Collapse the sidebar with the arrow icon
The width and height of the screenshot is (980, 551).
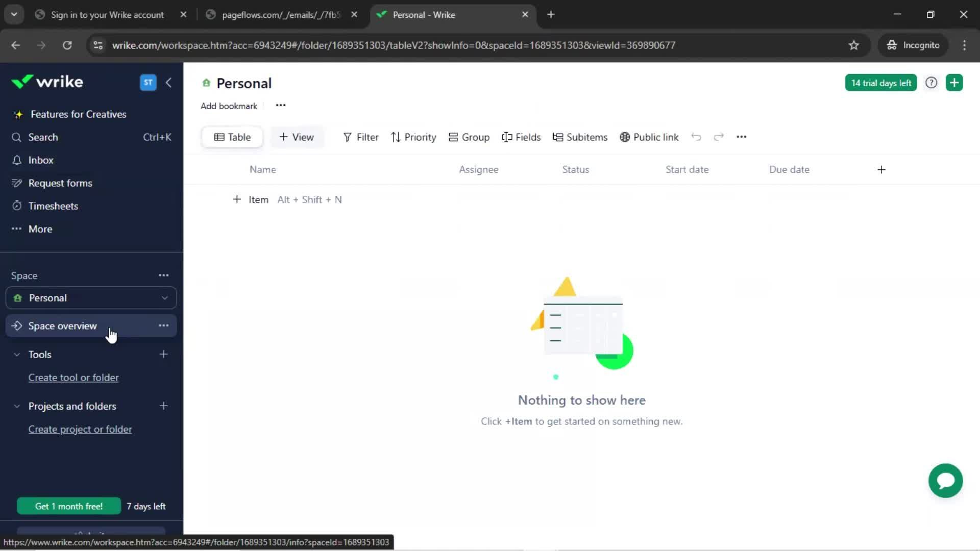coord(168,82)
